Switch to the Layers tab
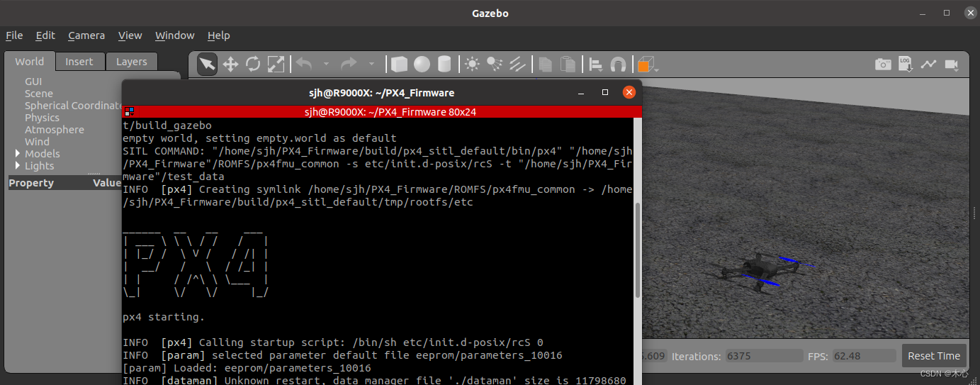 [132, 62]
